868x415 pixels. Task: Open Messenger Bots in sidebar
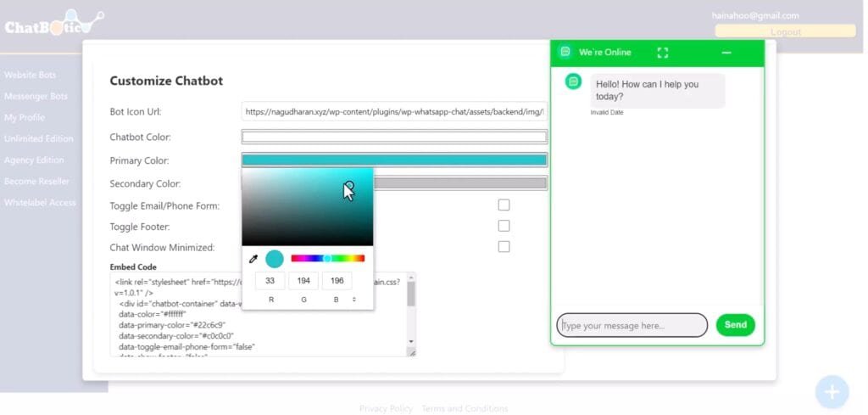tap(36, 96)
